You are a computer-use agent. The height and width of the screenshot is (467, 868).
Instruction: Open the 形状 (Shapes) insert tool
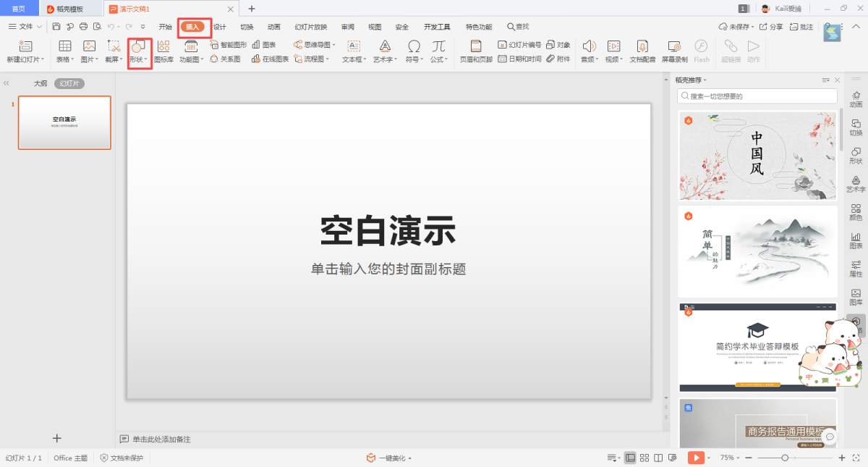[137, 51]
